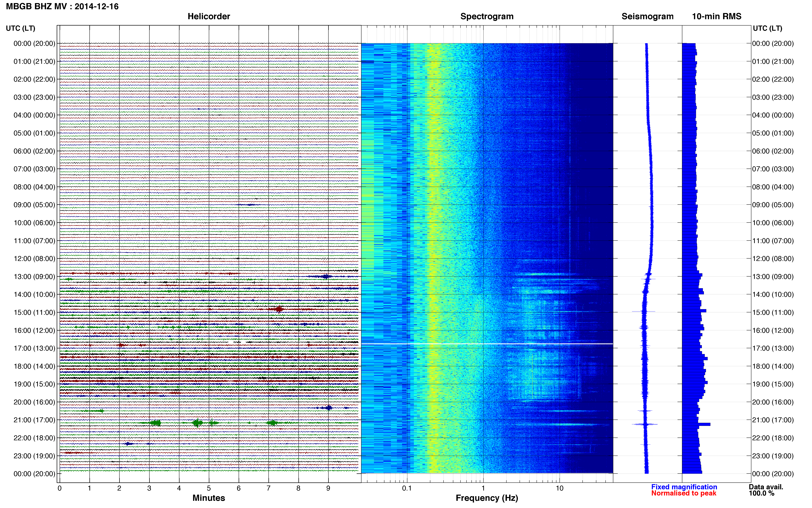The width and height of the screenshot is (812, 508).
Task: Click the dark red event burst before 15:00
Action: (x=279, y=309)
